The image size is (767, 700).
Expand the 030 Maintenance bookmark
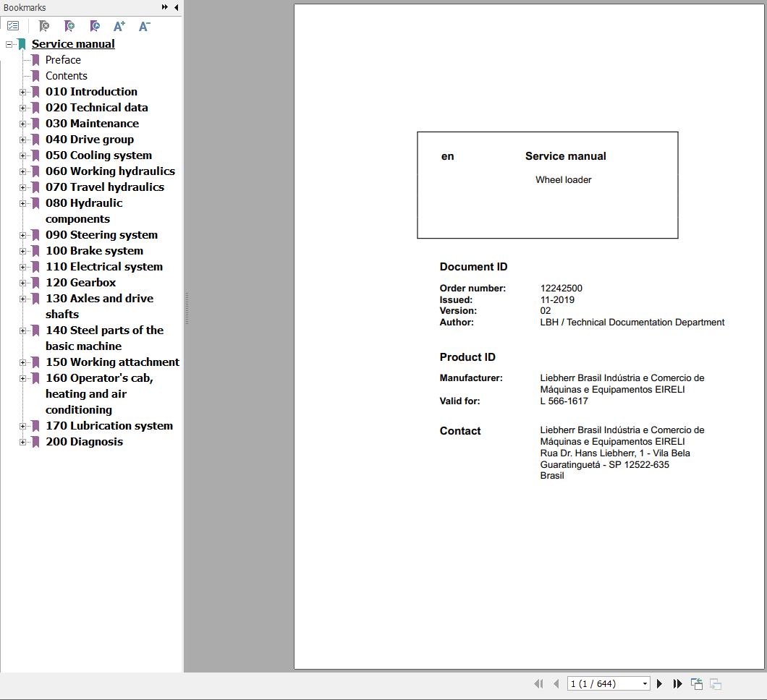(22, 124)
